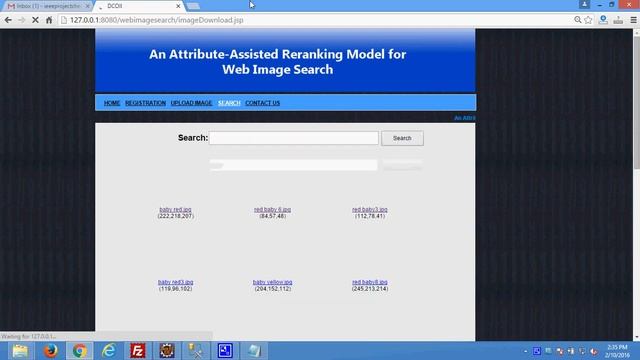
Task: Click the zoom magnifier icon in address bar
Action: point(578,20)
